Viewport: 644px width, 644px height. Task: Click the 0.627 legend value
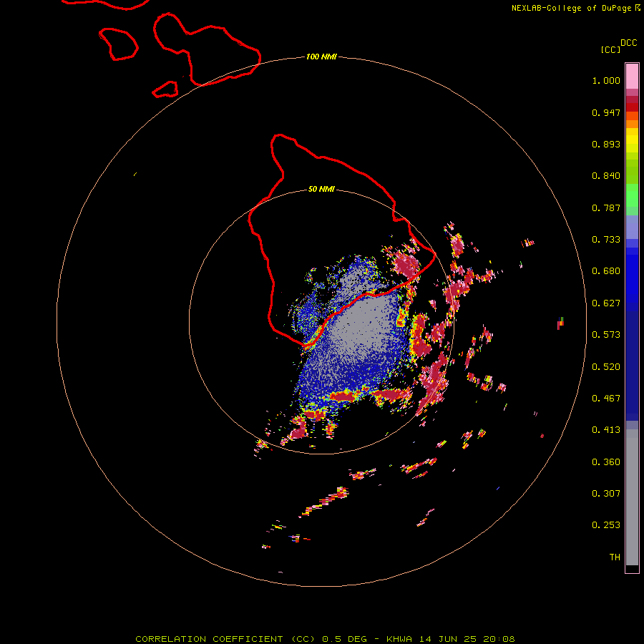point(606,303)
